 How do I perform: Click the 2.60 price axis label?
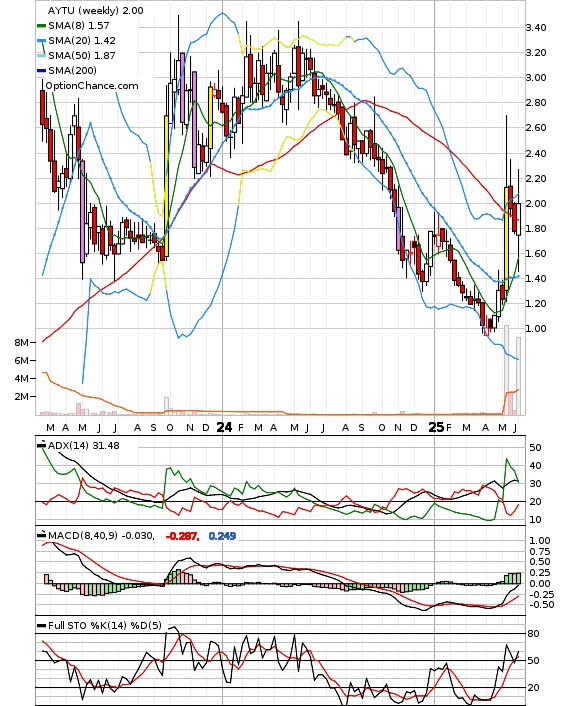click(x=536, y=127)
